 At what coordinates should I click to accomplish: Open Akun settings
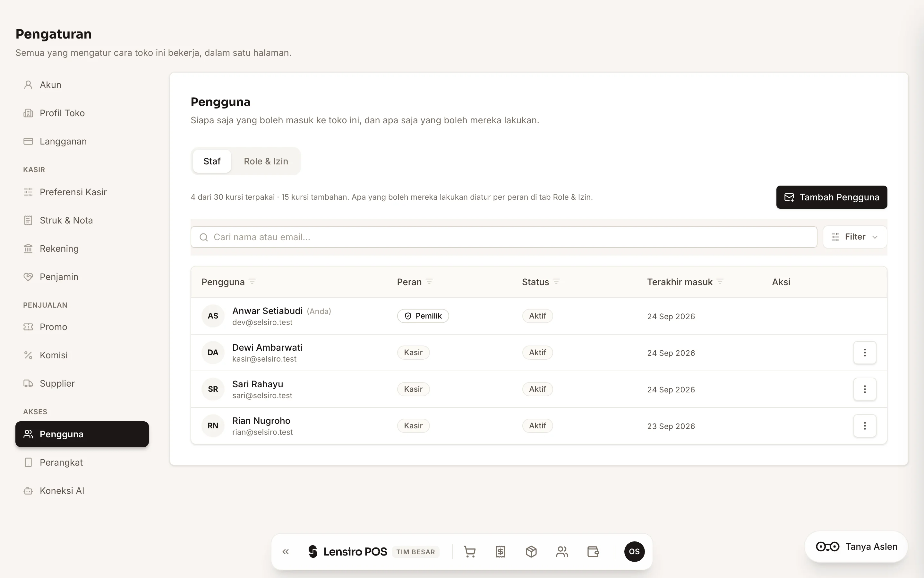[x=82, y=85]
